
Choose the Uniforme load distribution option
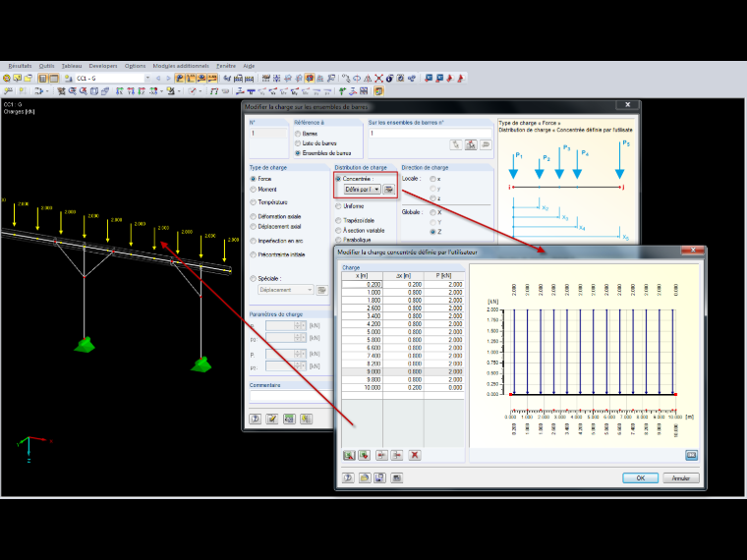pyautogui.click(x=338, y=206)
